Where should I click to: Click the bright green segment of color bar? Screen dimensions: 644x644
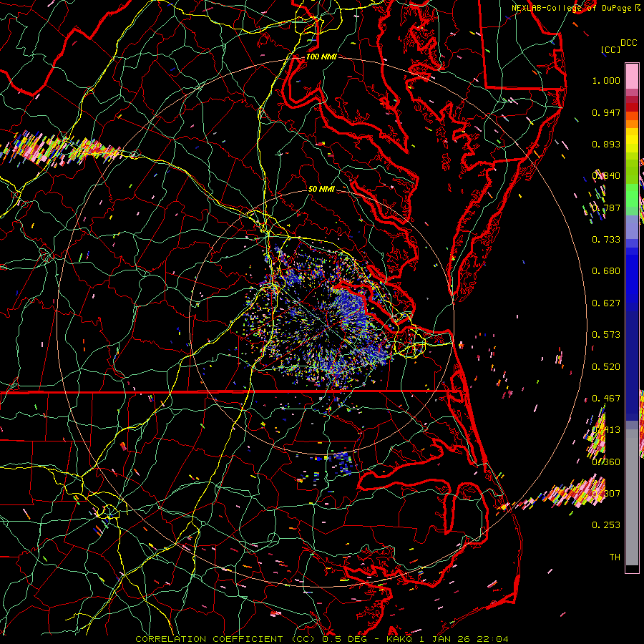[x=632, y=195]
